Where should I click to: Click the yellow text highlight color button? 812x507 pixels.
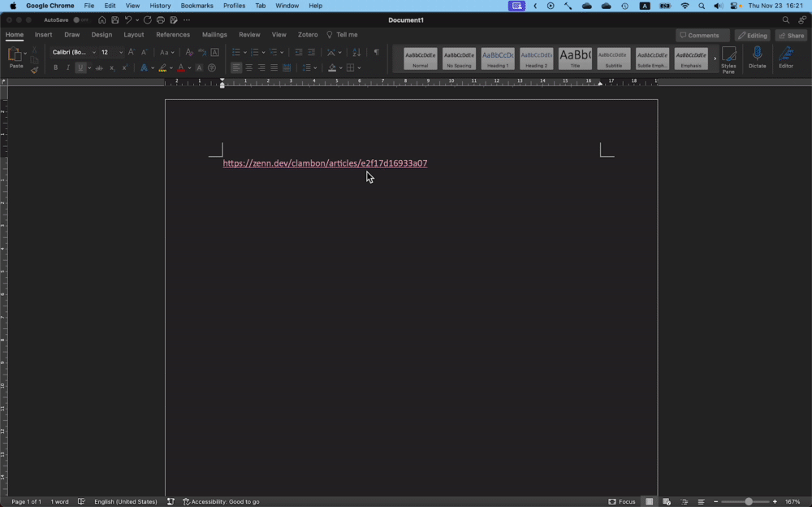pyautogui.click(x=162, y=68)
